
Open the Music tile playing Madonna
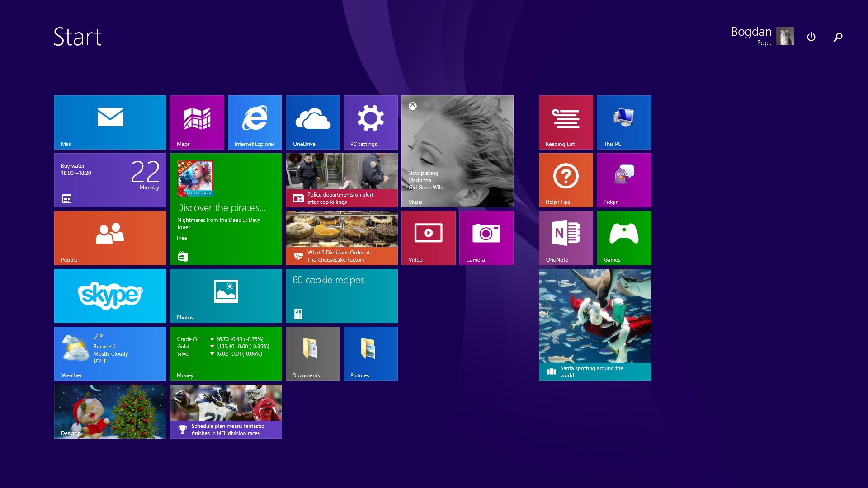[x=458, y=151]
